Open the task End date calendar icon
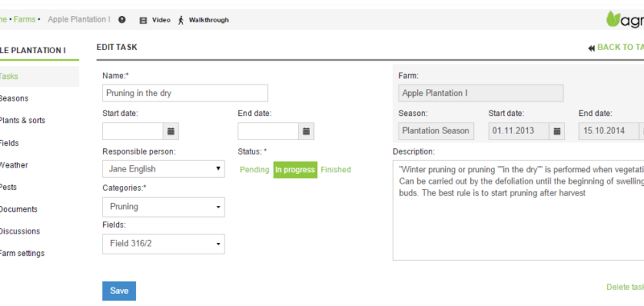644x306 pixels. pyautogui.click(x=306, y=131)
